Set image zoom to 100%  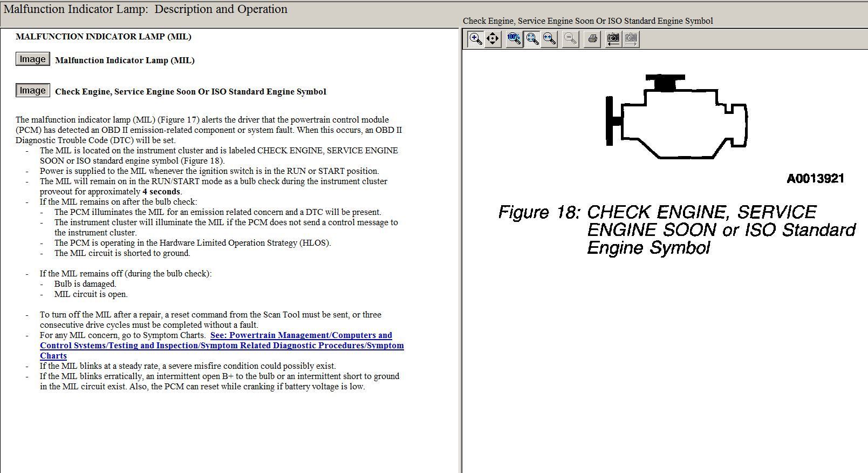(x=514, y=39)
